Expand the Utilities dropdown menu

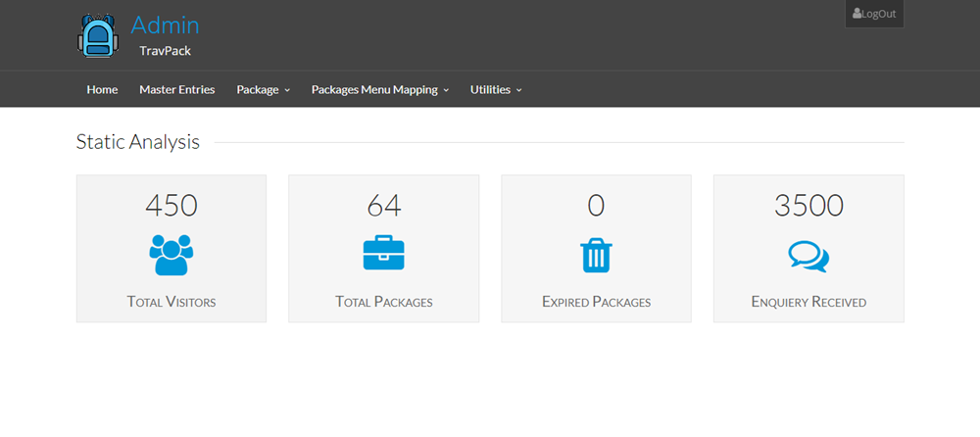(x=496, y=89)
